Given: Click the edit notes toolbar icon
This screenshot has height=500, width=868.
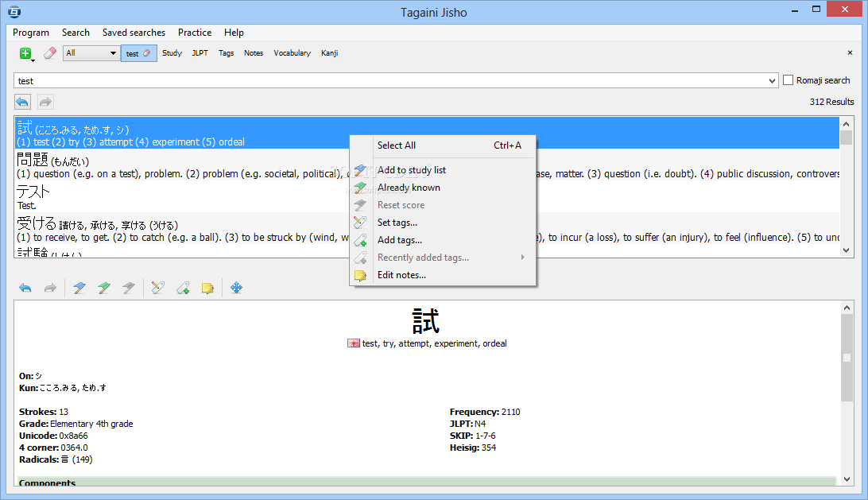Looking at the screenshot, I should (x=207, y=288).
